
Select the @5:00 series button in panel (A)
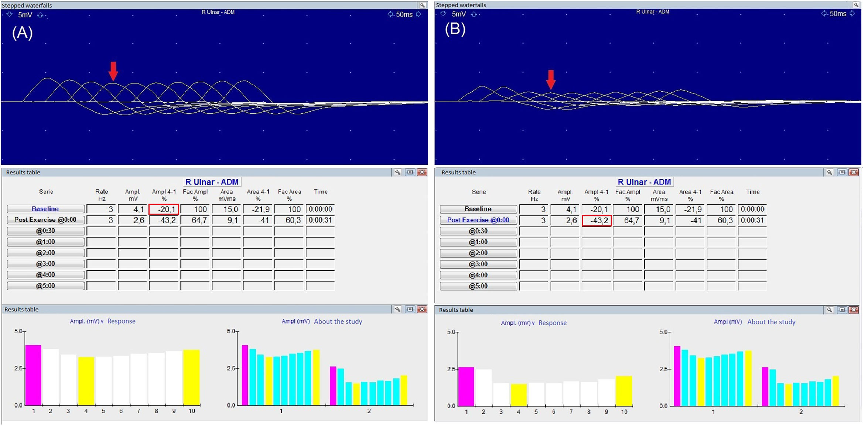click(x=45, y=286)
